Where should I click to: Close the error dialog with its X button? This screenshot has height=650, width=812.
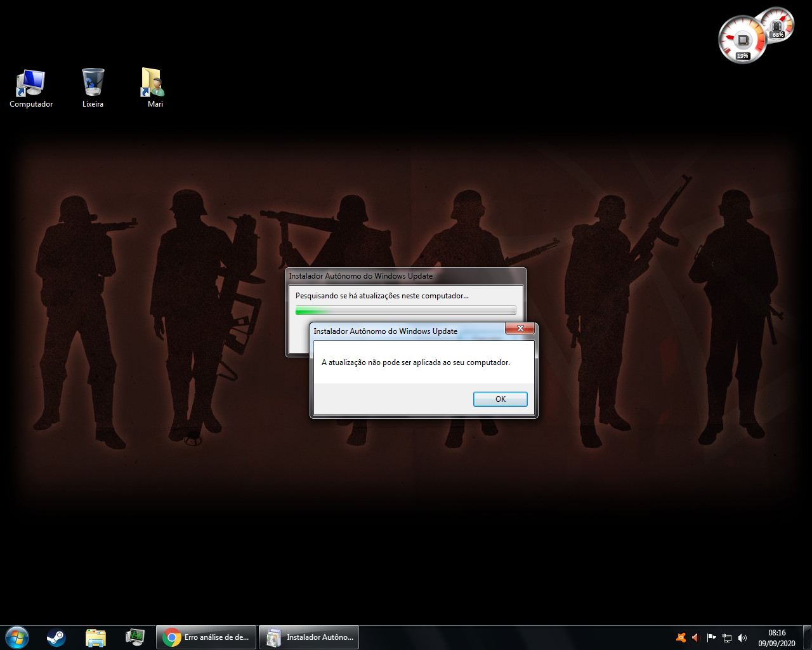[x=520, y=328]
